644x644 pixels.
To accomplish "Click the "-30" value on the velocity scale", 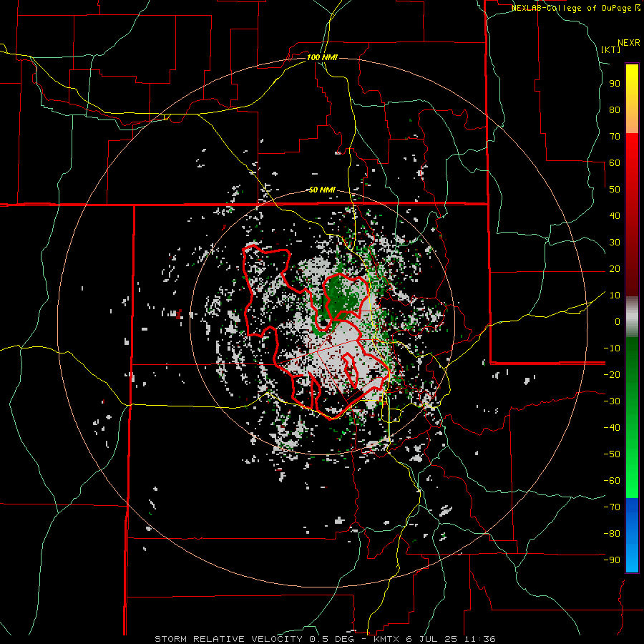I will (612, 401).
